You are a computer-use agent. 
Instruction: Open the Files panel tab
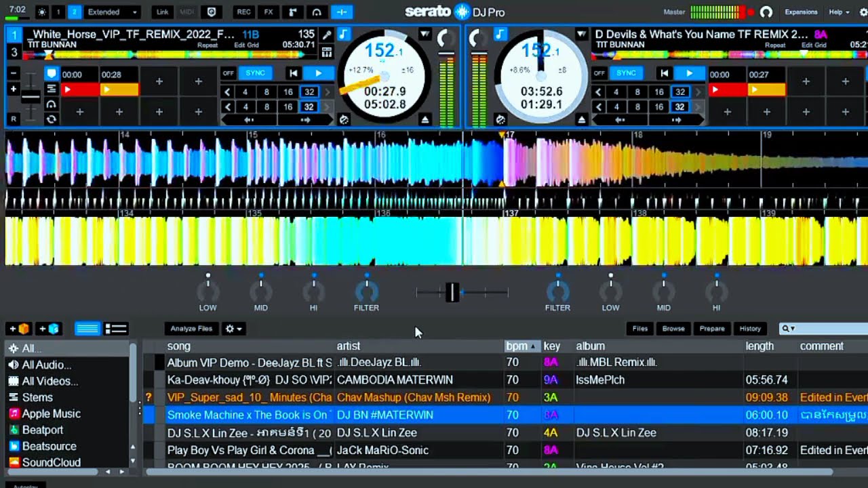640,329
